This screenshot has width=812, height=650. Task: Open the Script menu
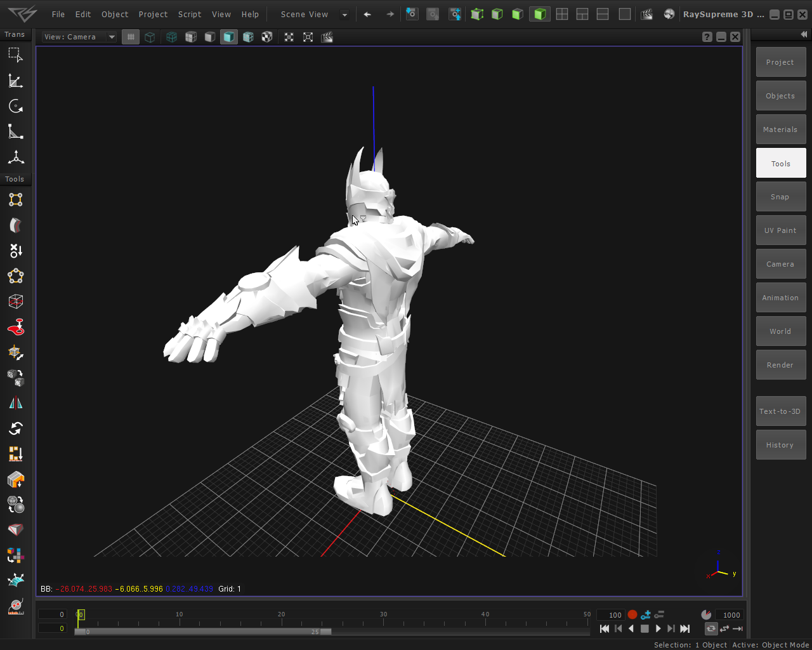coord(189,14)
